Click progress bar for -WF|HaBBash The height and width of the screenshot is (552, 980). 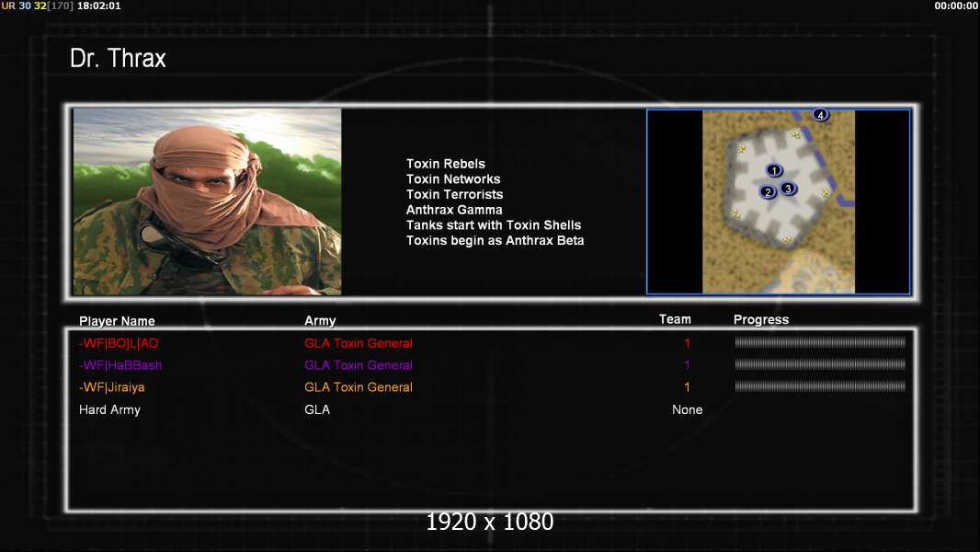(x=820, y=364)
